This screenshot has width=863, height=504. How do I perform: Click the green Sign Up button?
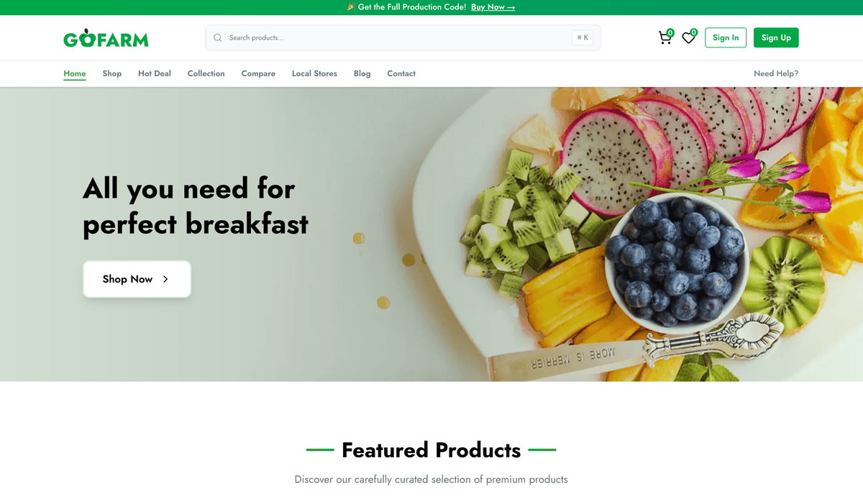(776, 37)
